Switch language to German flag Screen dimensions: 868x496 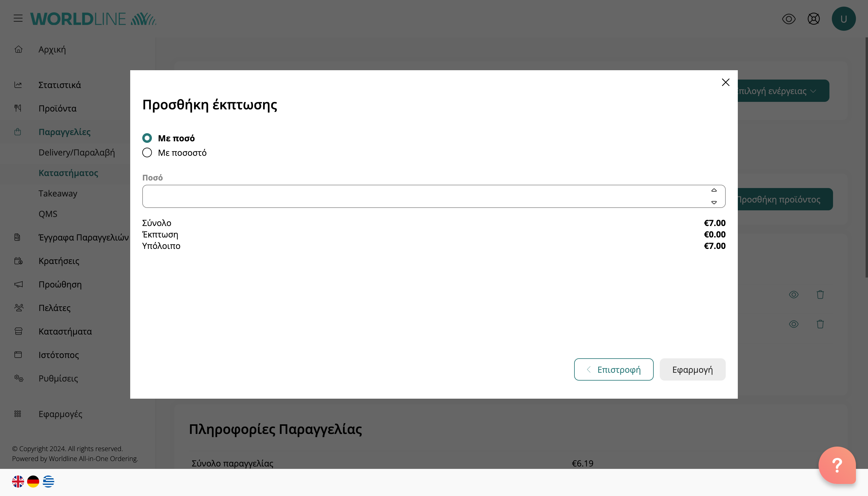(33, 481)
